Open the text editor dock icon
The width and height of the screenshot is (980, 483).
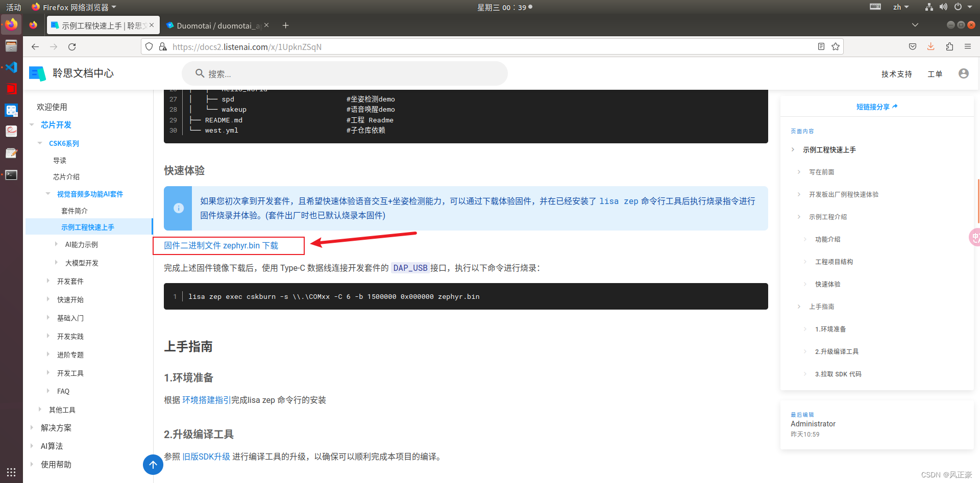11,153
